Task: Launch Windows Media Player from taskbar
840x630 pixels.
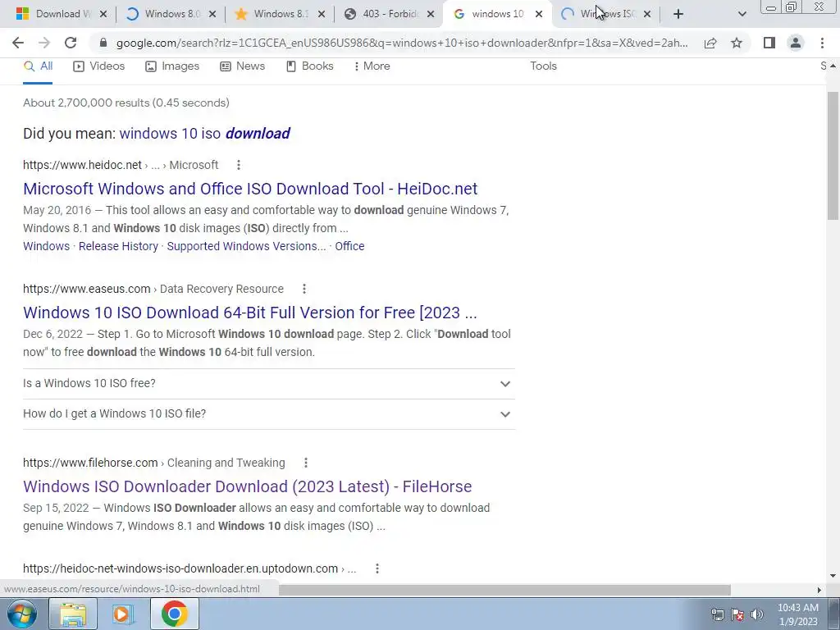Action: [123, 614]
